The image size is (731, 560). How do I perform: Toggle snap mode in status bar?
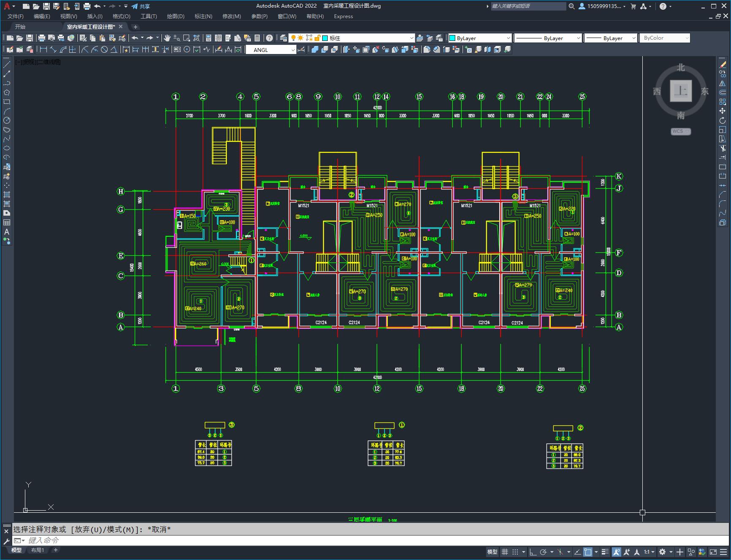[x=515, y=552]
